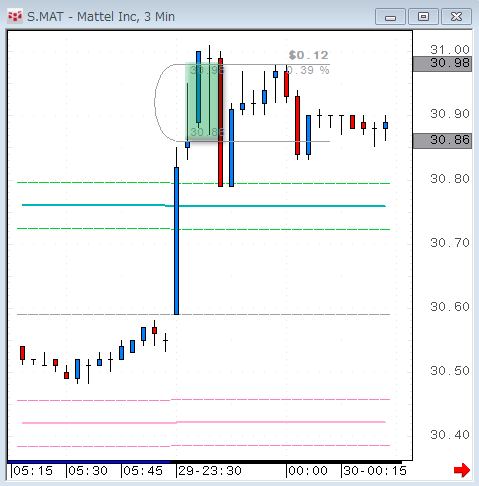Click the 30.98 price marker on axis

442,64
